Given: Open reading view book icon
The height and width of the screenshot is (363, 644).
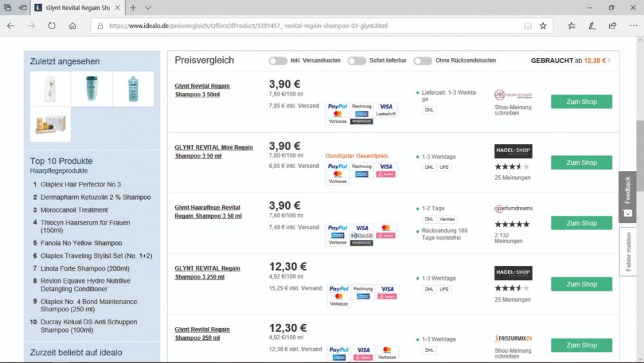Looking at the screenshot, I should coord(528,26).
